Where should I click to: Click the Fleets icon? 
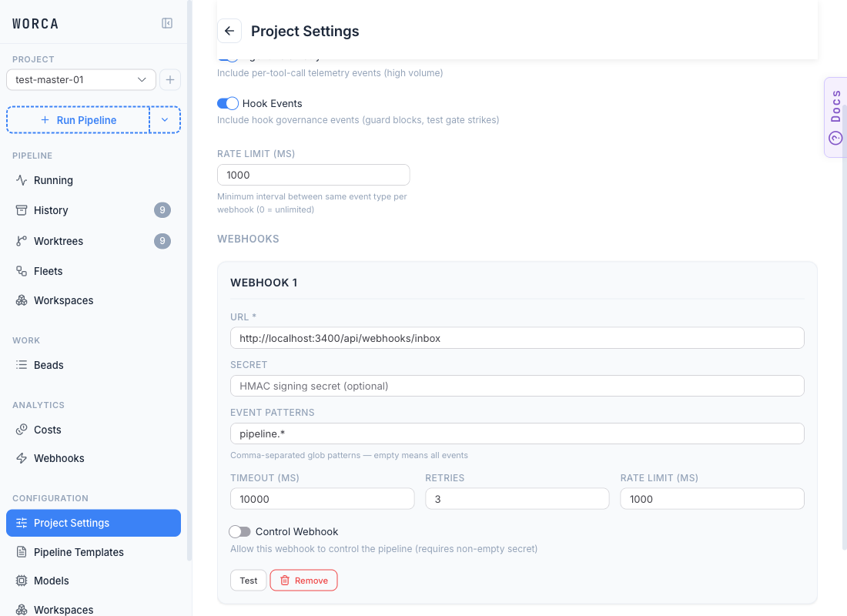tap(22, 271)
